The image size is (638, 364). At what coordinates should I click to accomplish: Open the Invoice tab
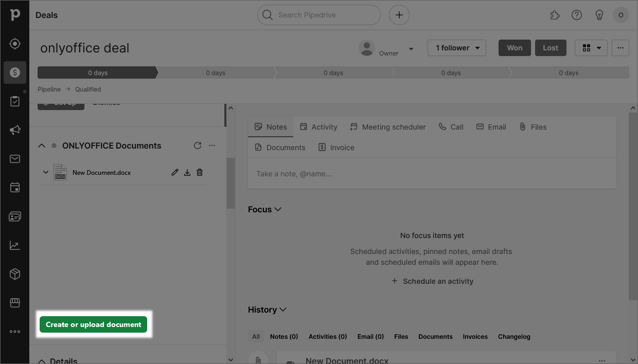pyautogui.click(x=335, y=147)
